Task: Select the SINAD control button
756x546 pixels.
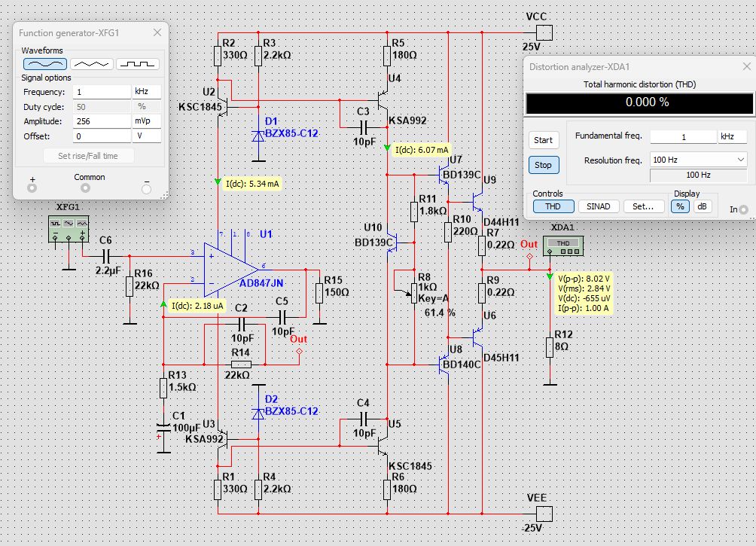Action: 599,206
